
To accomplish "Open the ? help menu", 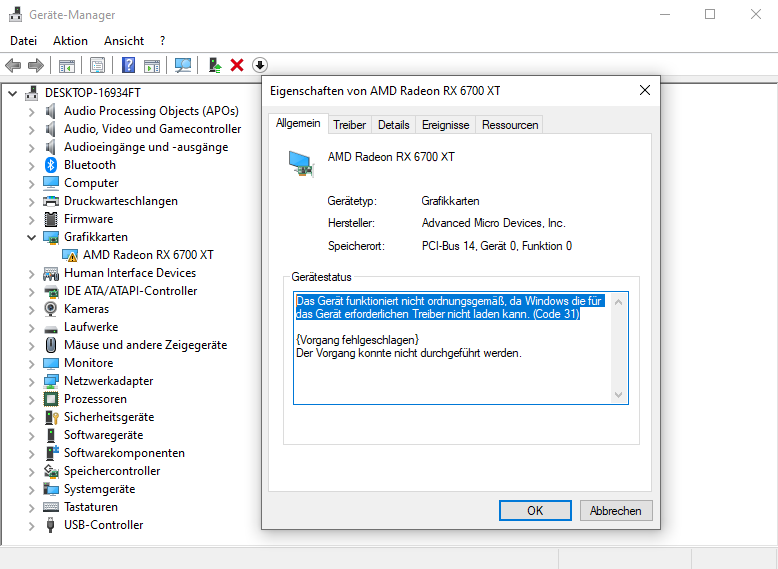I will [163, 41].
